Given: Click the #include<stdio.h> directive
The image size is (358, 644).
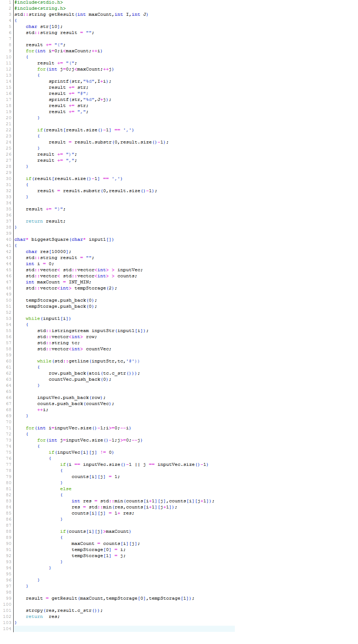Looking at the screenshot, I should [39, 3].
